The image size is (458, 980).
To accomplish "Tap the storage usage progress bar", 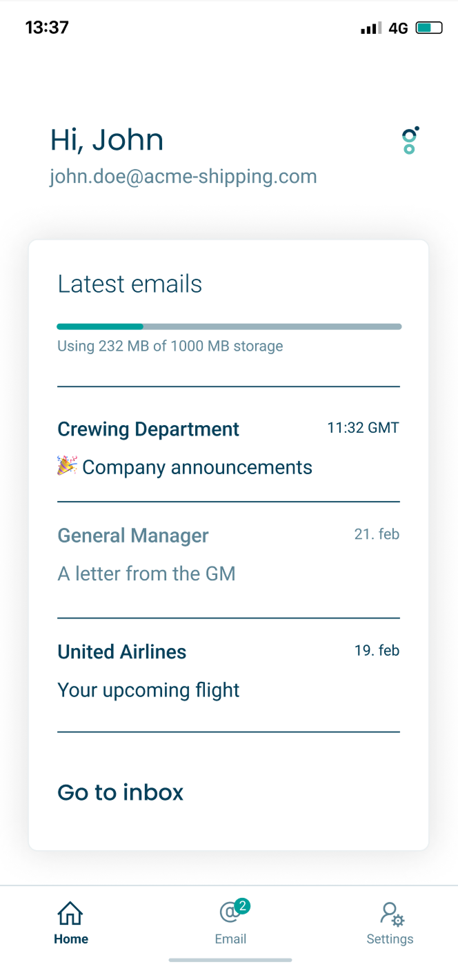I will (229, 326).
